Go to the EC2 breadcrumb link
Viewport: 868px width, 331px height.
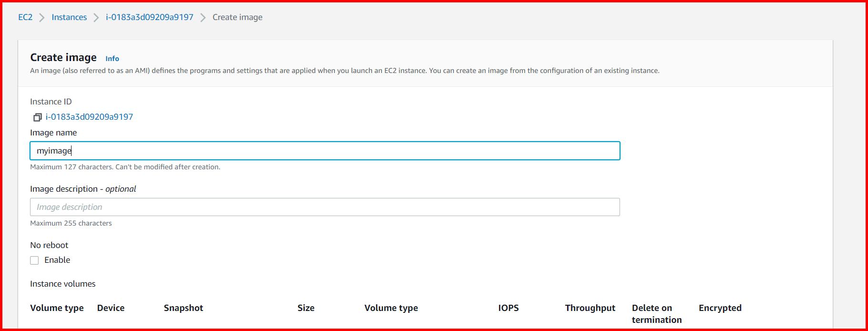point(25,17)
